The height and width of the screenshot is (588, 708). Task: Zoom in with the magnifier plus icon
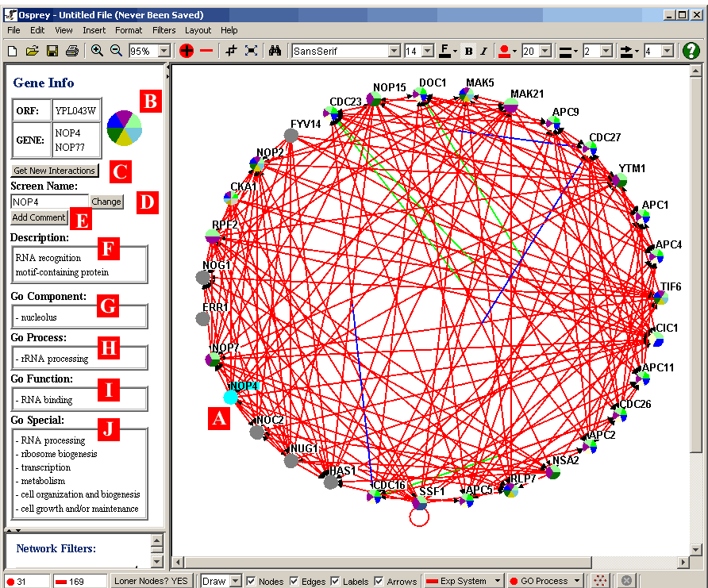coord(97,51)
